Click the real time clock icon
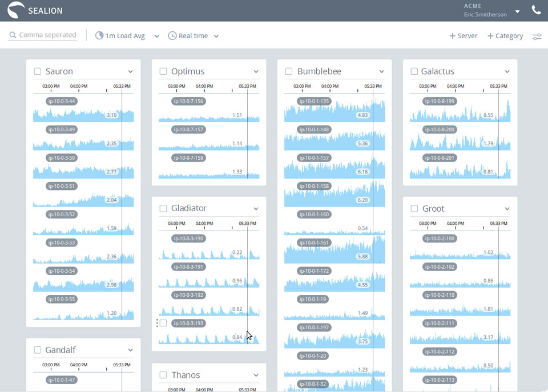 172,35
